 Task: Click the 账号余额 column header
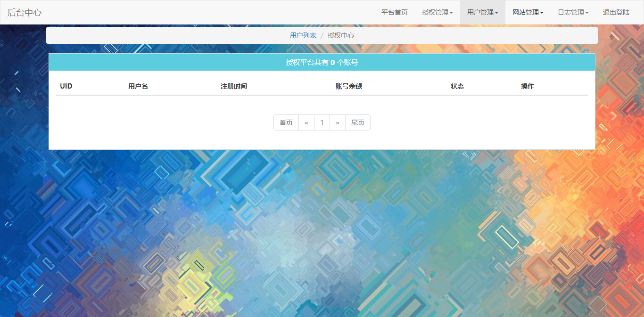(x=349, y=86)
